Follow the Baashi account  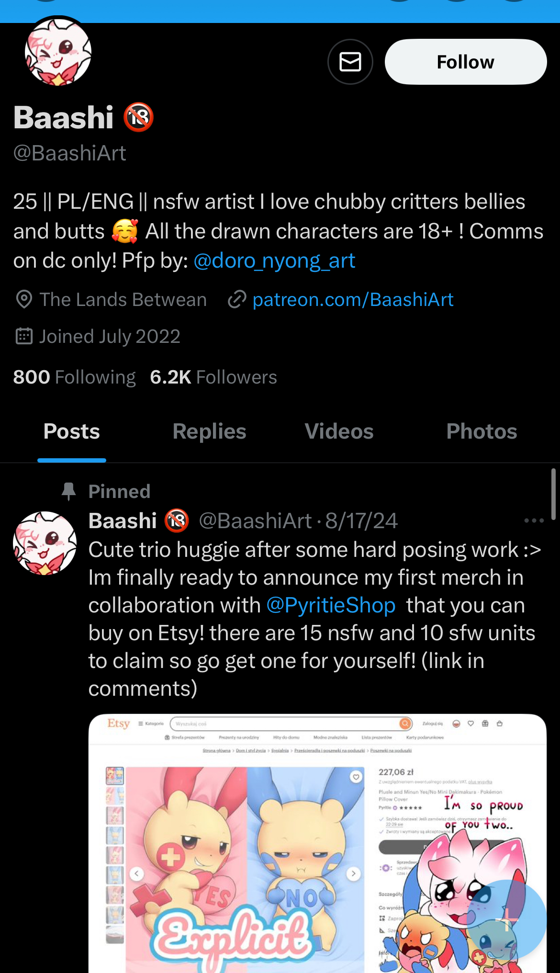(466, 62)
